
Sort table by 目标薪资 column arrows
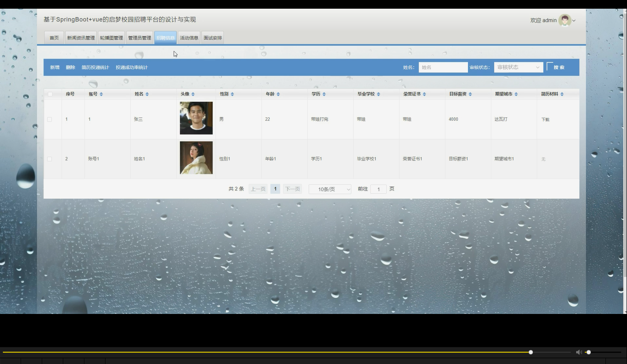click(470, 94)
